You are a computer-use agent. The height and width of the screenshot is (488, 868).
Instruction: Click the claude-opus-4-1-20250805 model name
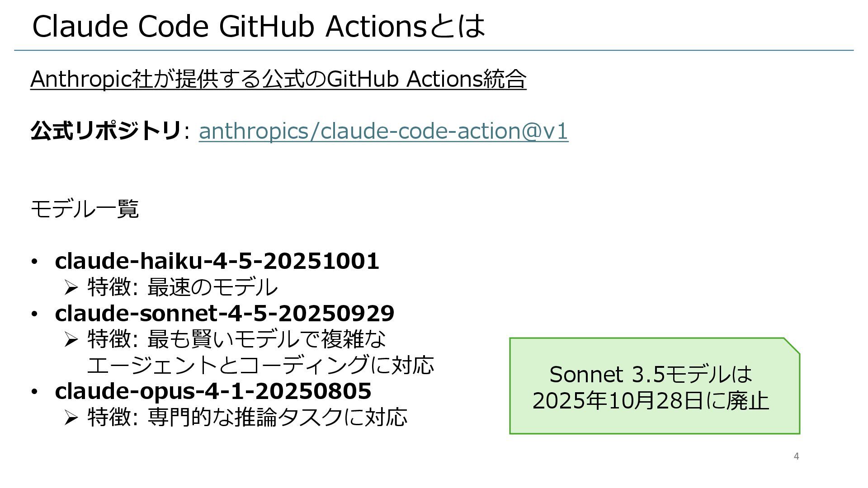pos(212,391)
